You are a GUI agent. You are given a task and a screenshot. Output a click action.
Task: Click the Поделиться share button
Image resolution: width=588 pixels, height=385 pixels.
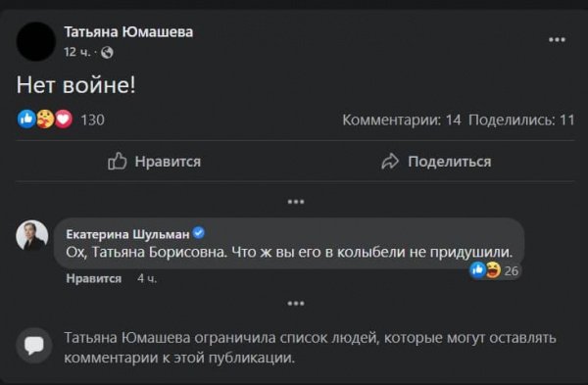pos(436,162)
